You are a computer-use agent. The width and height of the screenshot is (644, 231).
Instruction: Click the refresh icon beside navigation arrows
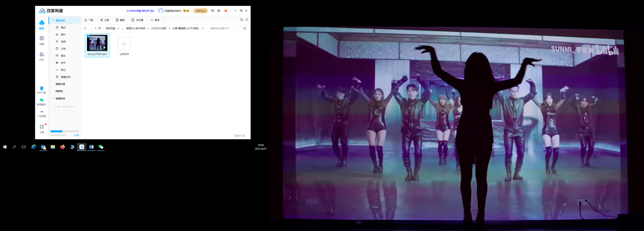coord(100,29)
